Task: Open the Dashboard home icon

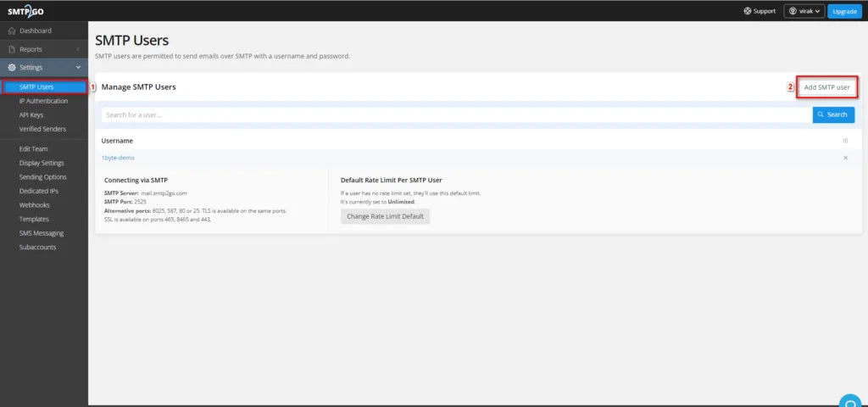Action: click(11, 31)
